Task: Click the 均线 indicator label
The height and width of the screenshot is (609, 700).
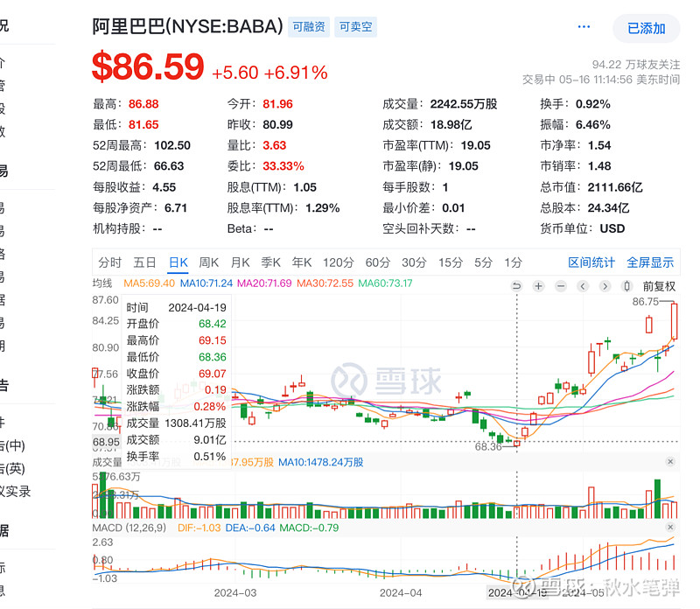Action: pos(102,283)
